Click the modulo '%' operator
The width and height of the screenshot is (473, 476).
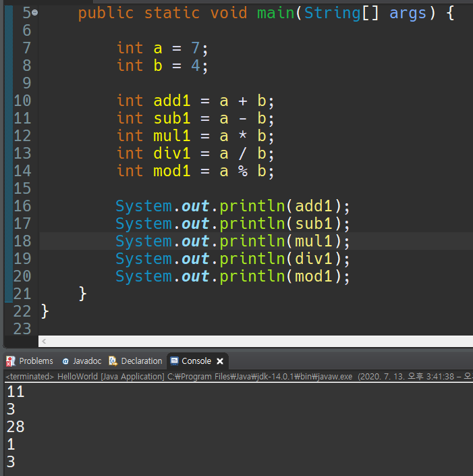243,171
